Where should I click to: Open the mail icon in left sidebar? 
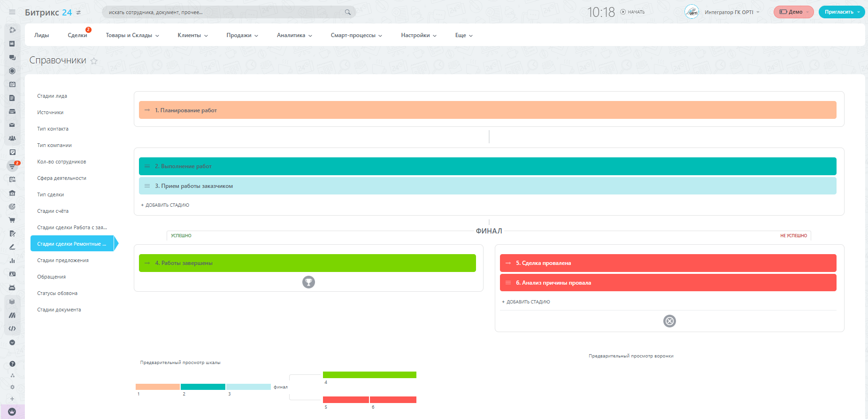(x=12, y=125)
